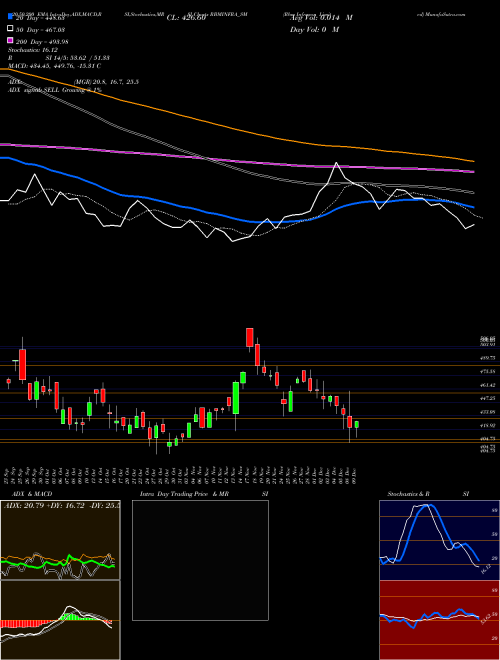The height and width of the screenshot is (660, 500).
Task: Open the blue Stochastics chart panel
Action: click(439, 540)
